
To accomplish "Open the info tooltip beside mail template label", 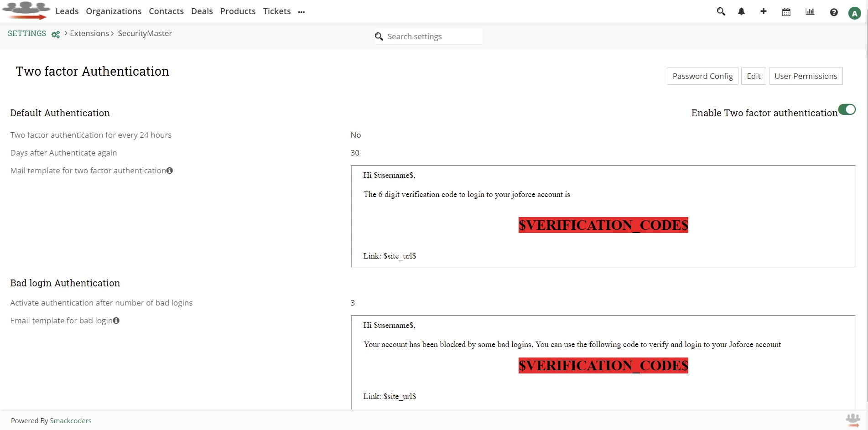I will [x=169, y=171].
